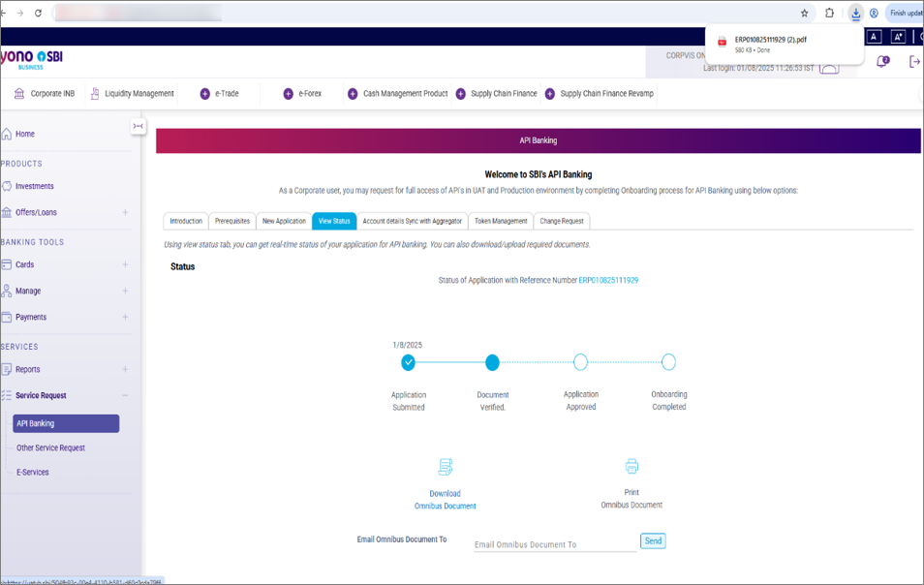The height and width of the screenshot is (585, 924).
Task: Click the YONO SBI Business logo
Action: click(x=31, y=59)
